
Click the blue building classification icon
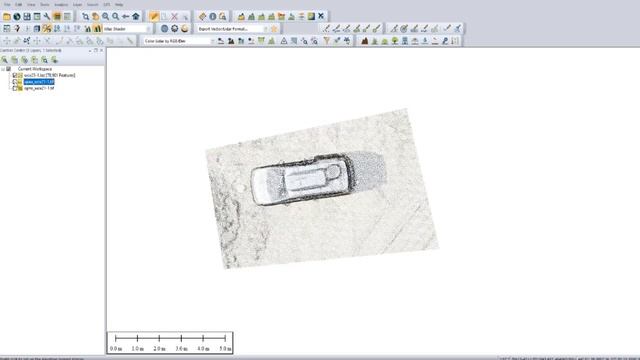(405, 41)
